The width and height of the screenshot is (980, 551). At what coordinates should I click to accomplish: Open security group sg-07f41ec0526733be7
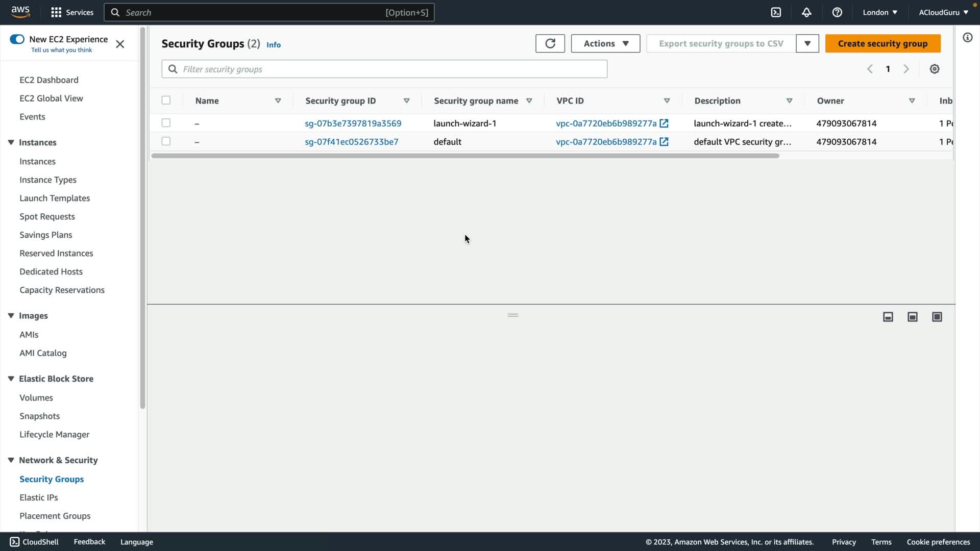pyautogui.click(x=352, y=142)
